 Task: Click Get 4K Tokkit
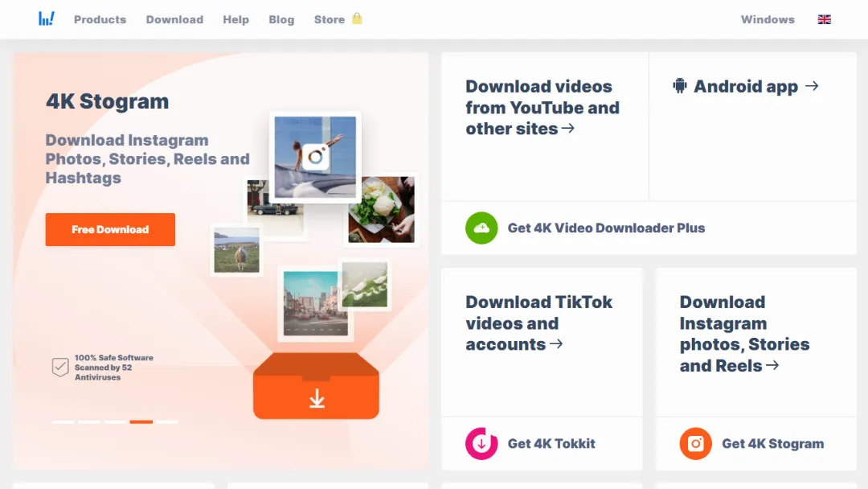coord(551,444)
